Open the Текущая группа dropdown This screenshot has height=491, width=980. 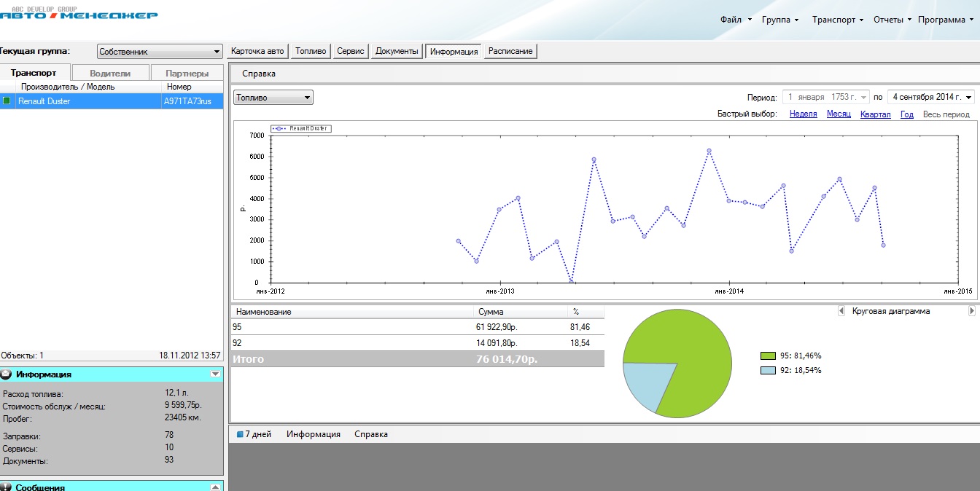coord(217,52)
